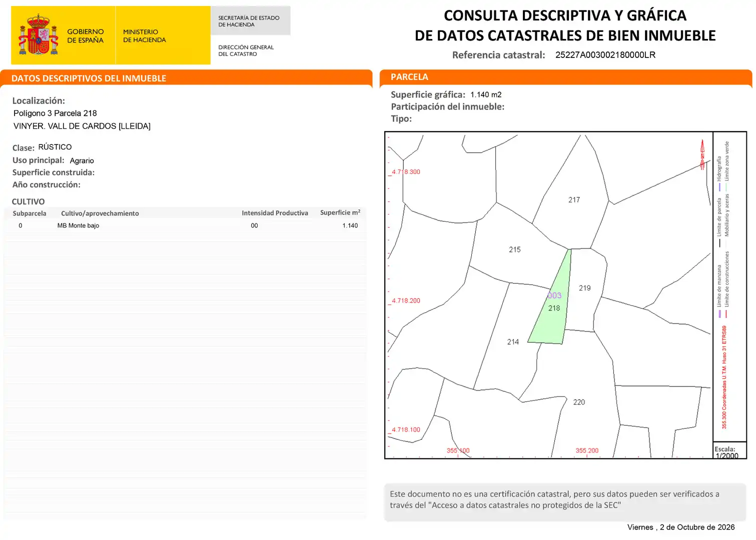This screenshot has height=540, width=756.
Task: Click the 'Superficie m²' column header
Action: click(340, 212)
